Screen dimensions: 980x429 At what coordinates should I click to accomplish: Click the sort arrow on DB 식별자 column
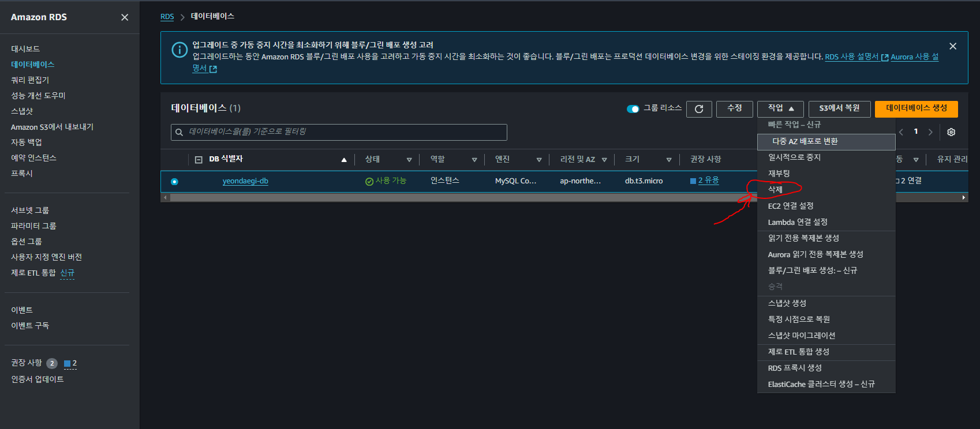(344, 160)
